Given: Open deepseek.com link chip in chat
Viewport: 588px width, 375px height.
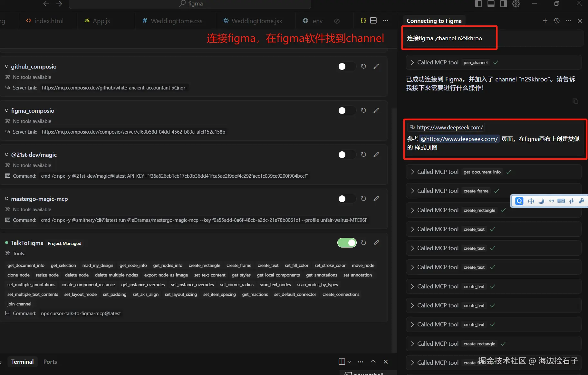Looking at the screenshot, I should click(446, 127).
